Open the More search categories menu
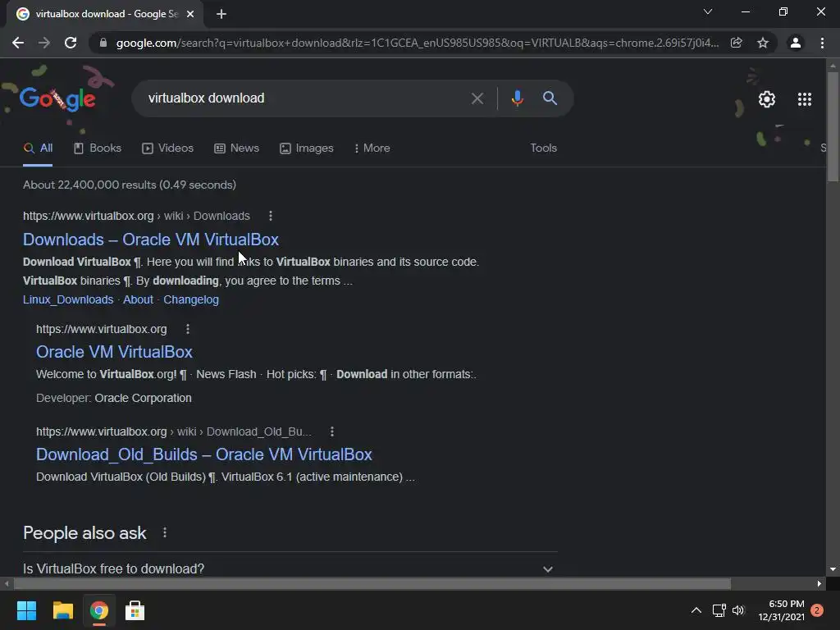The width and height of the screenshot is (840, 630). point(372,148)
